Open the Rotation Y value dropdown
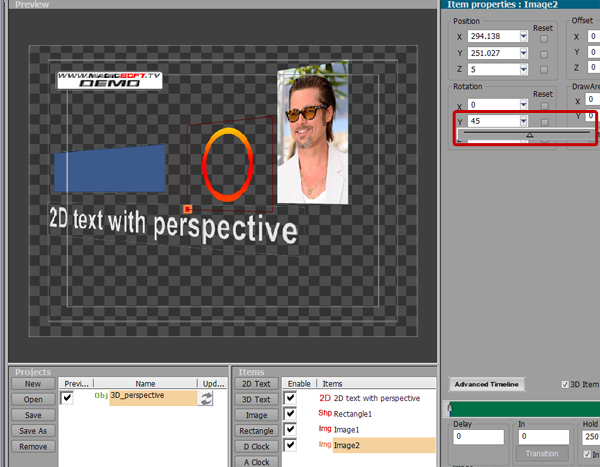600x467 pixels. click(x=523, y=121)
